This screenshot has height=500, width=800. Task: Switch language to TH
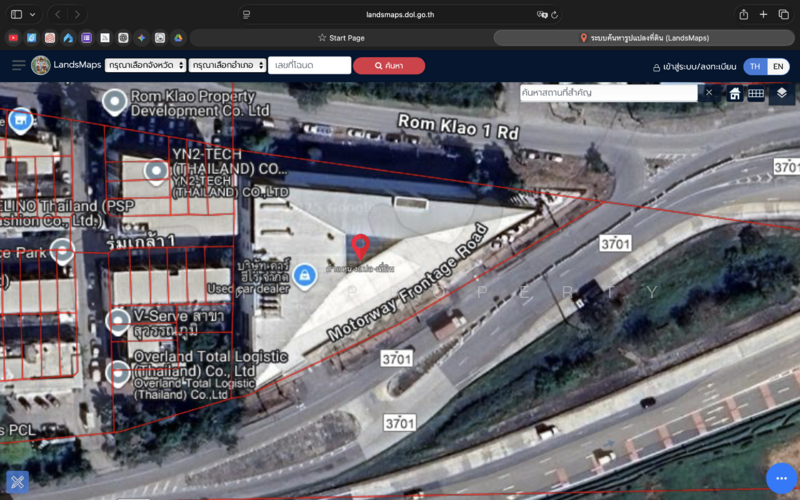tap(755, 66)
